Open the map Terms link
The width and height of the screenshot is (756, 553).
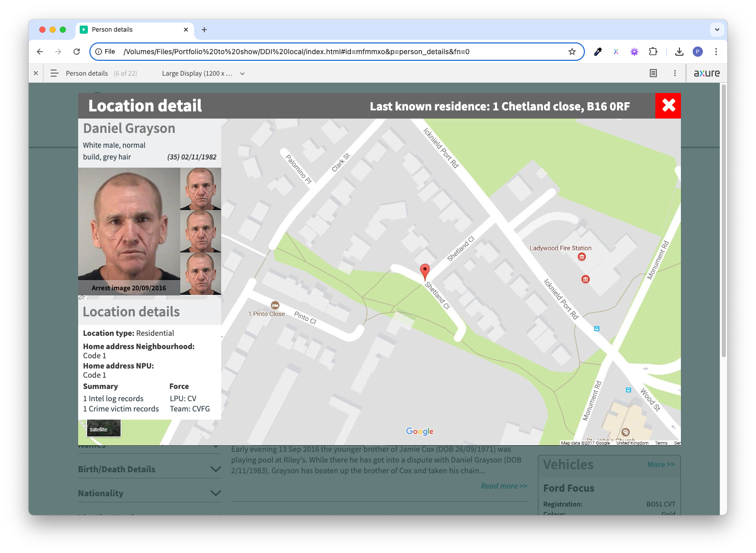[x=661, y=443]
